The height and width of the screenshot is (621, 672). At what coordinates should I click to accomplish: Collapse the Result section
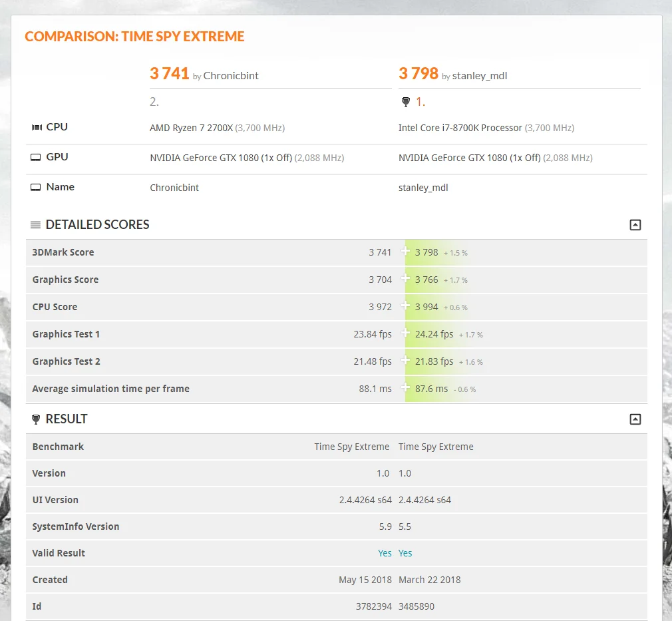coord(635,419)
